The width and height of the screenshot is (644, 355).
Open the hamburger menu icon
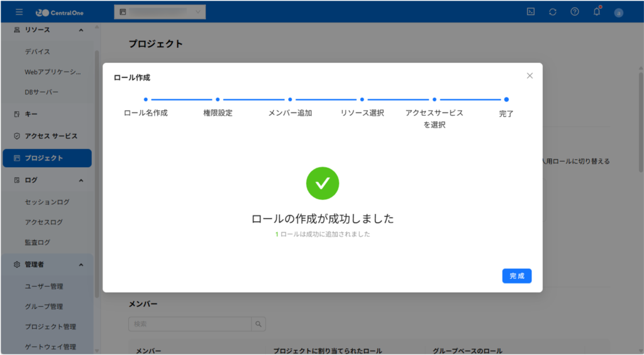(19, 12)
